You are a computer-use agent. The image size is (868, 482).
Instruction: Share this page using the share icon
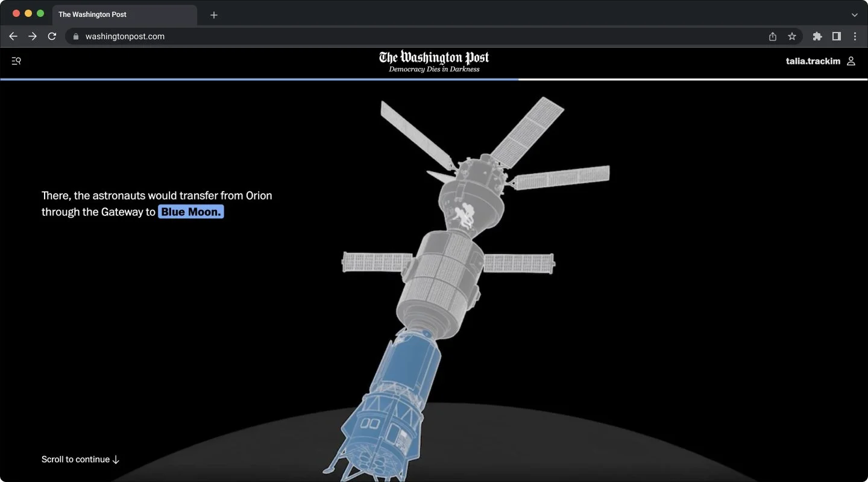click(x=773, y=36)
